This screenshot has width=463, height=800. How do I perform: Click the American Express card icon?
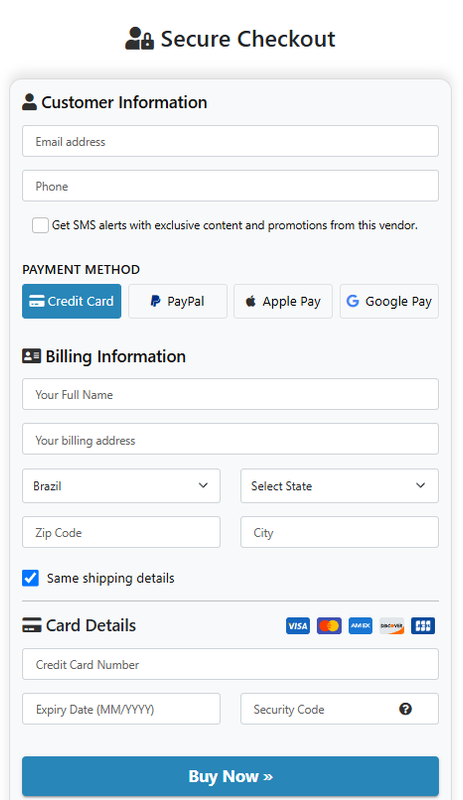pyautogui.click(x=360, y=626)
